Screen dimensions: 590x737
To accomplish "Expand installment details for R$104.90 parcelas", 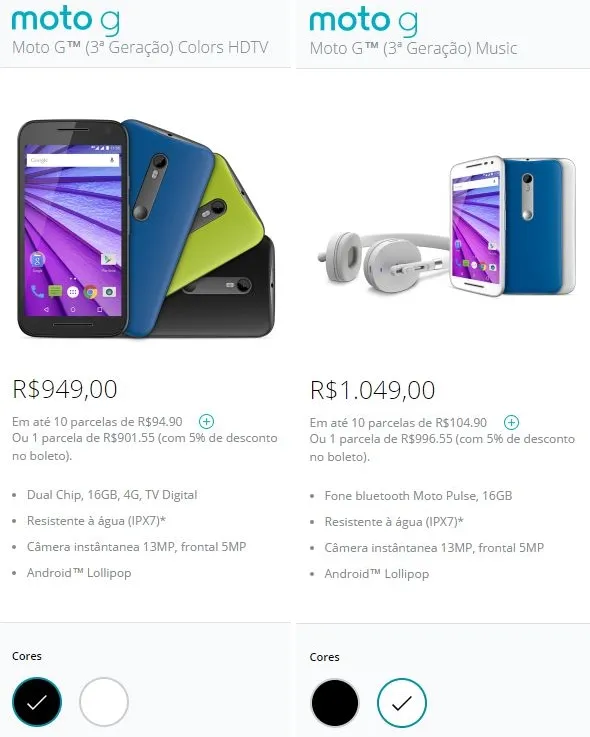I will (511, 422).
